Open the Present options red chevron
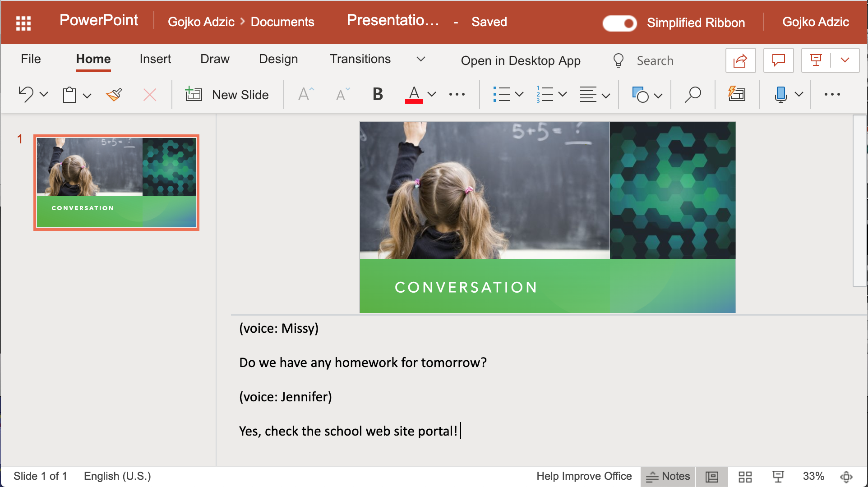Image resolution: width=868 pixels, height=487 pixels. pos(845,60)
